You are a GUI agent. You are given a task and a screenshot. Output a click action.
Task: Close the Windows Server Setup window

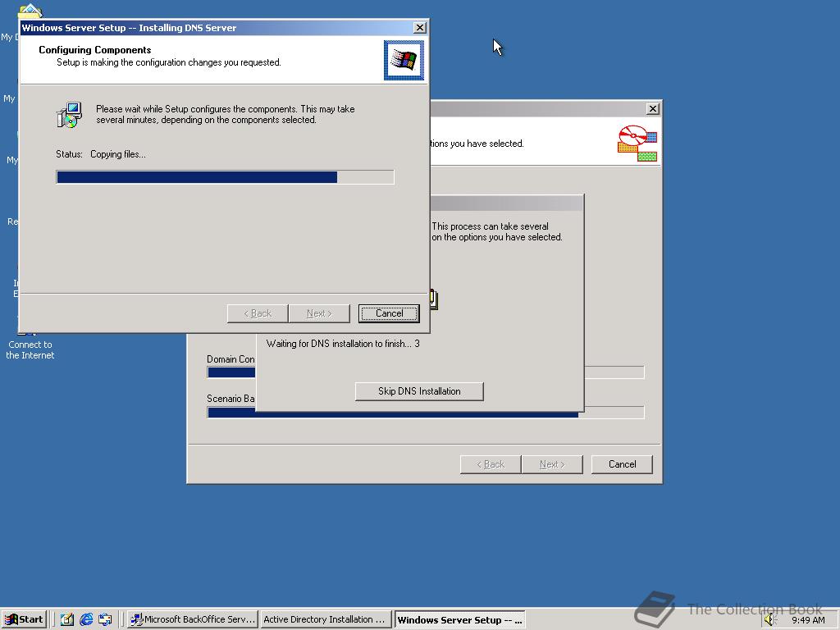pos(420,27)
